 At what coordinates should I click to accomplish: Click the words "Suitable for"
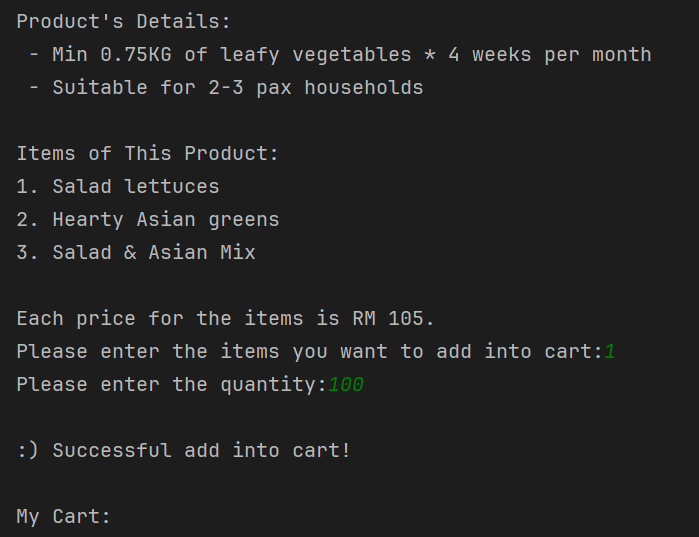[x=123, y=87]
